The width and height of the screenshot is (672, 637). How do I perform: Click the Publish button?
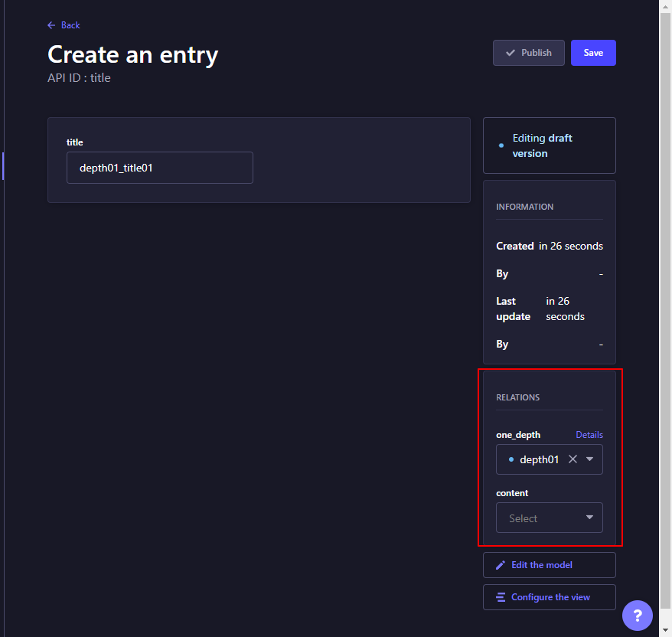click(528, 53)
